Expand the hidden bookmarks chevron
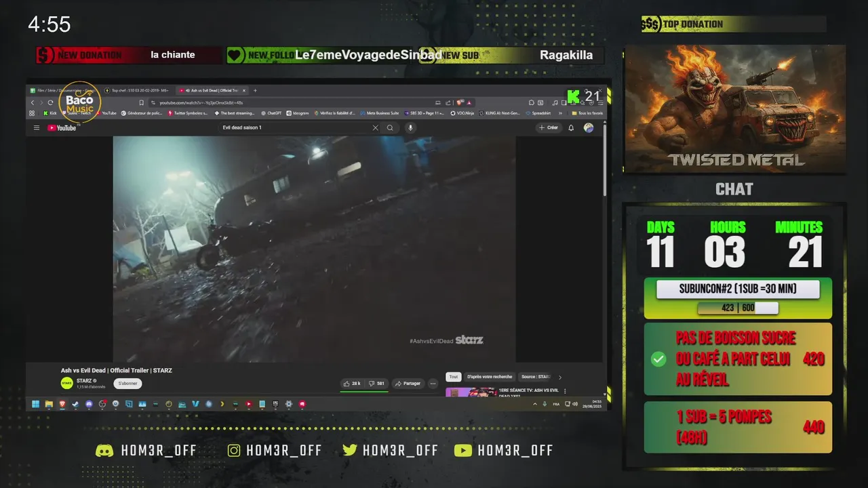This screenshot has height=488, width=868. pyautogui.click(x=560, y=113)
